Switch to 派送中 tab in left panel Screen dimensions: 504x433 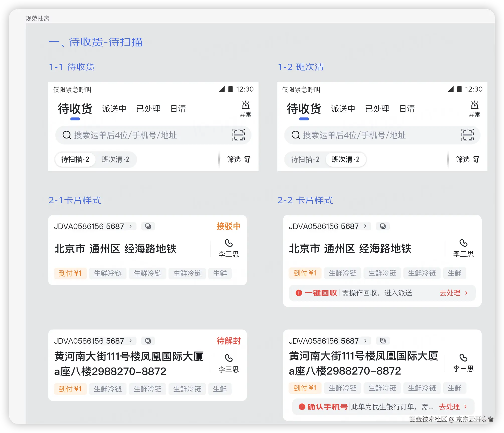point(114,109)
